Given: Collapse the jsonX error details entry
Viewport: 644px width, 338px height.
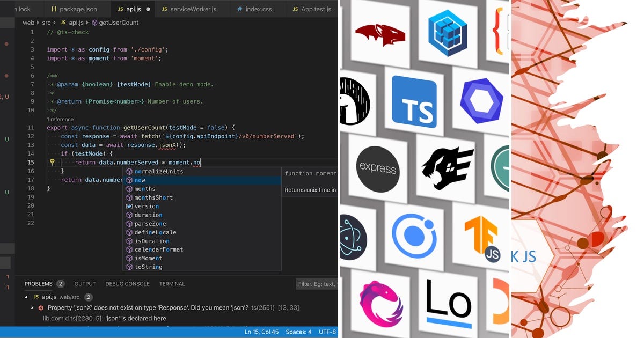Looking at the screenshot, I should tap(33, 307).
